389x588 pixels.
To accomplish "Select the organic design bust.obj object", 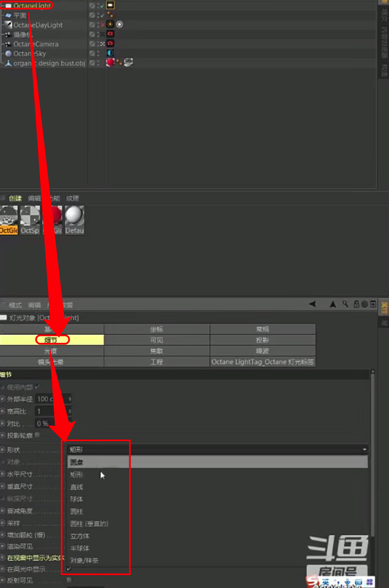I will (49, 63).
